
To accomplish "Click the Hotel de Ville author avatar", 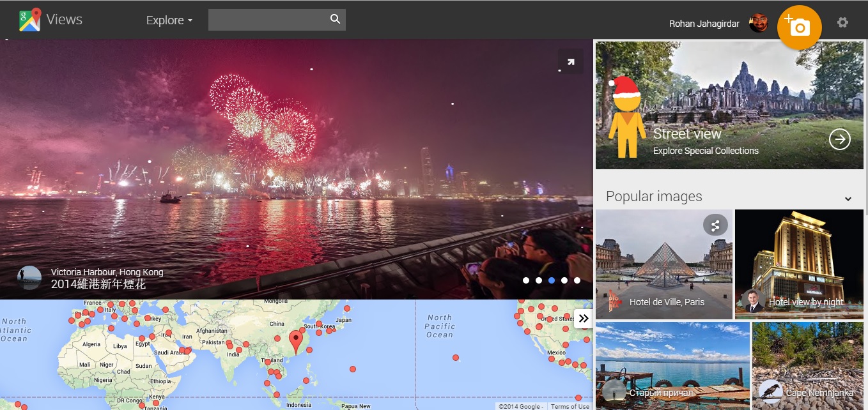I will click(614, 301).
